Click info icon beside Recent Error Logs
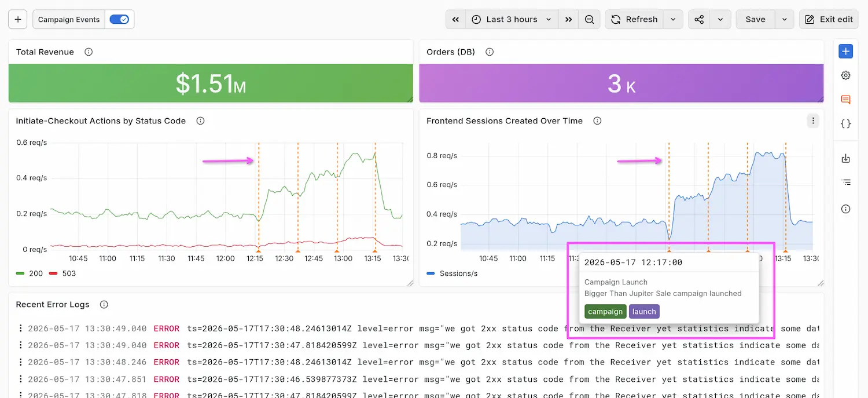The width and height of the screenshot is (868, 398). 104,304
